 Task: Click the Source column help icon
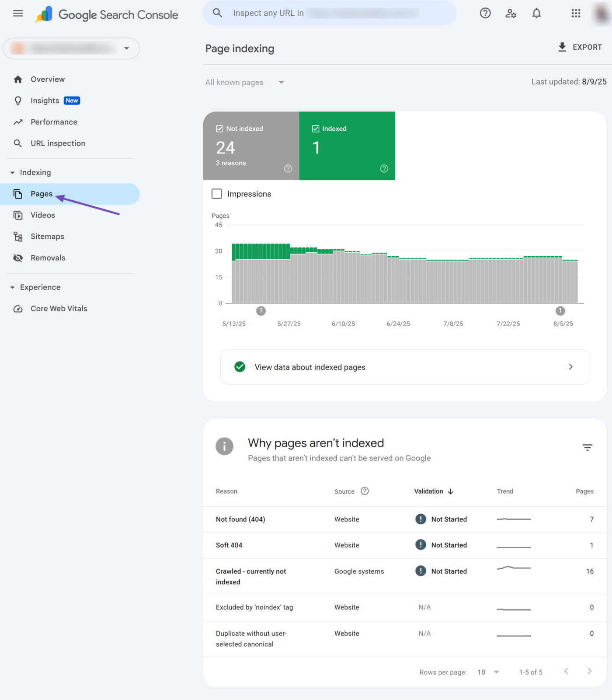[x=365, y=491]
